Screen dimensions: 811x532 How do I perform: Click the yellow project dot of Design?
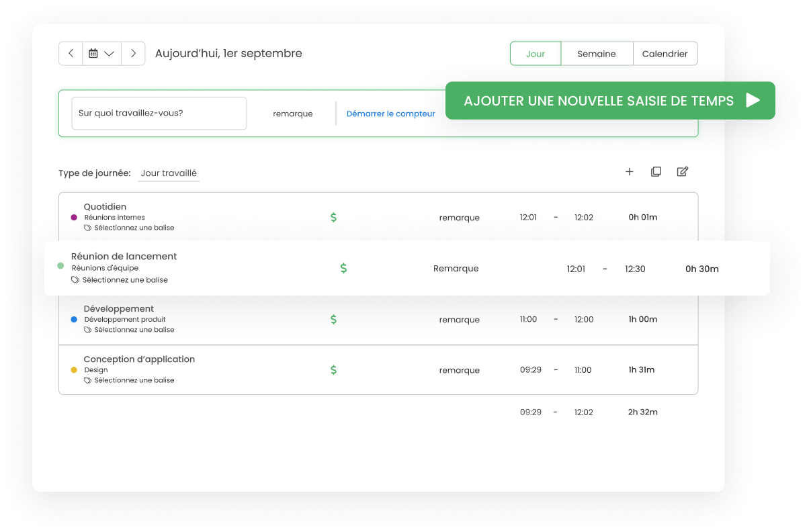coord(74,370)
